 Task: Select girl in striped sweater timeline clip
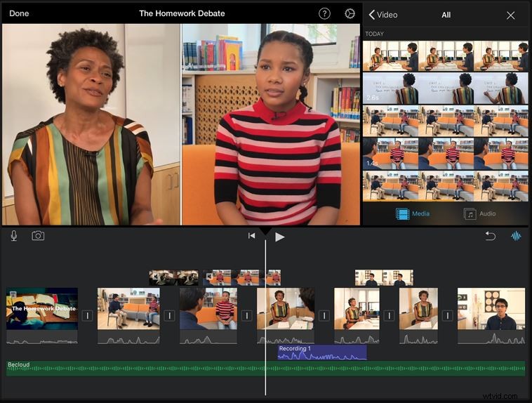[208, 309]
